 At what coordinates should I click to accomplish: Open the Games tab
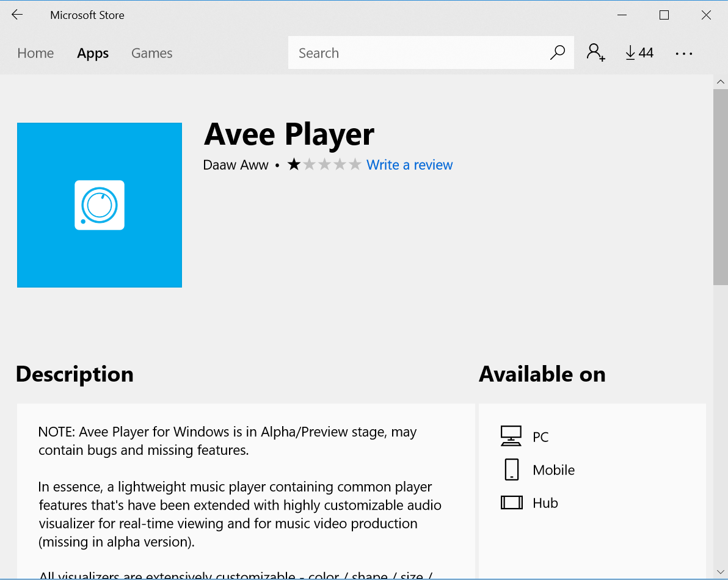pos(151,53)
